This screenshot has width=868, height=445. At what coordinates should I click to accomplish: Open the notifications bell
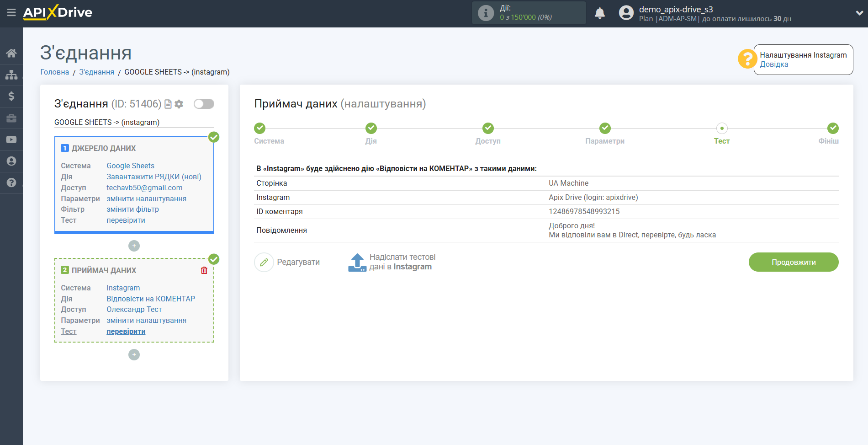[600, 13]
